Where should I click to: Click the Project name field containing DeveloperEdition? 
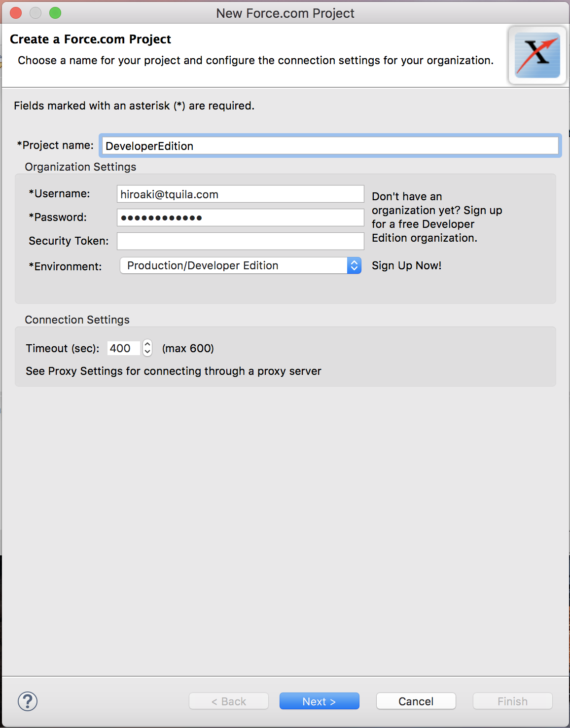(x=330, y=146)
